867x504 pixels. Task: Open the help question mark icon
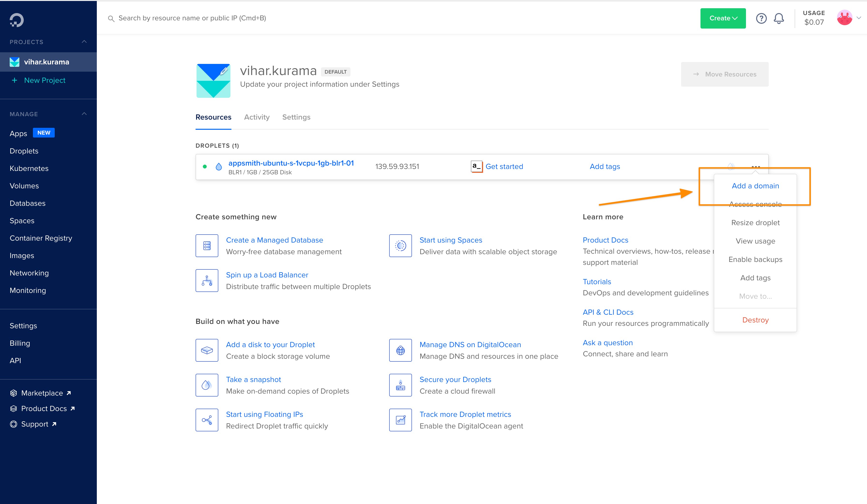point(761,18)
